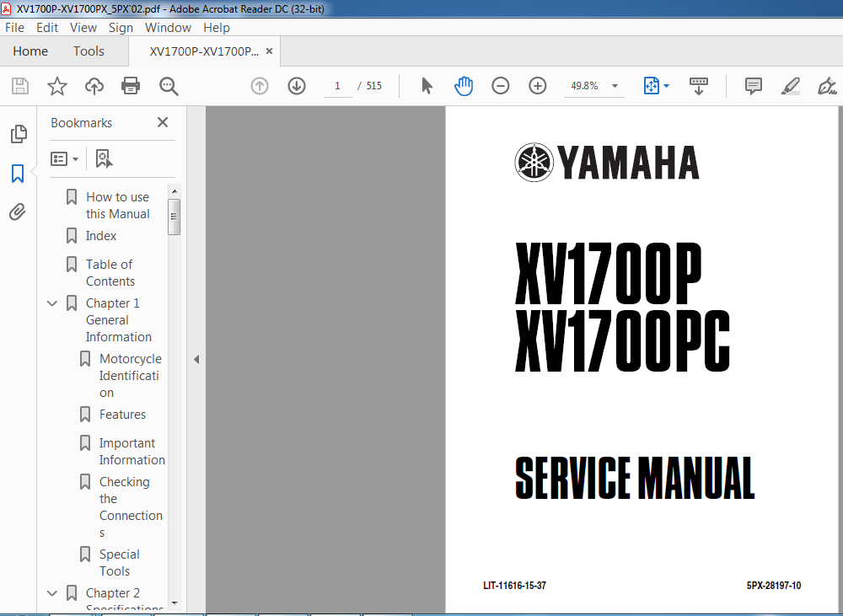
Task: Open the Find text search icon
Action: 169,86
